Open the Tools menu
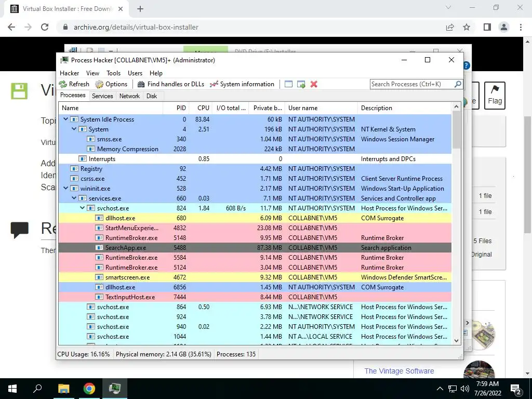This screenshot has width=532, height=399. (x=113, y=73)
